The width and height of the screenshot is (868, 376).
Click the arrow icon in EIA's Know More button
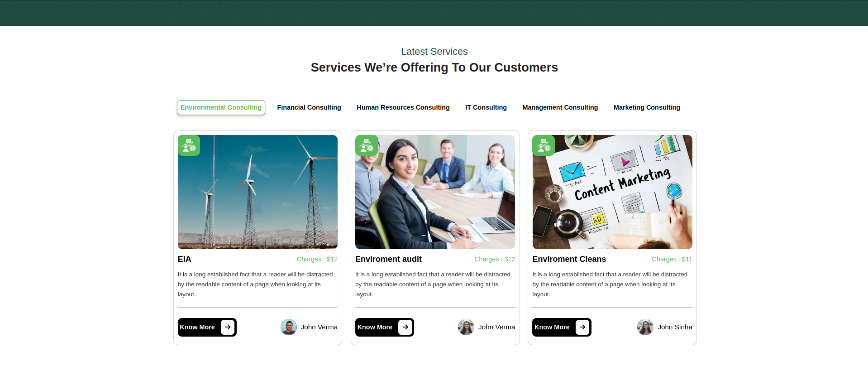[x=228, y=327]
